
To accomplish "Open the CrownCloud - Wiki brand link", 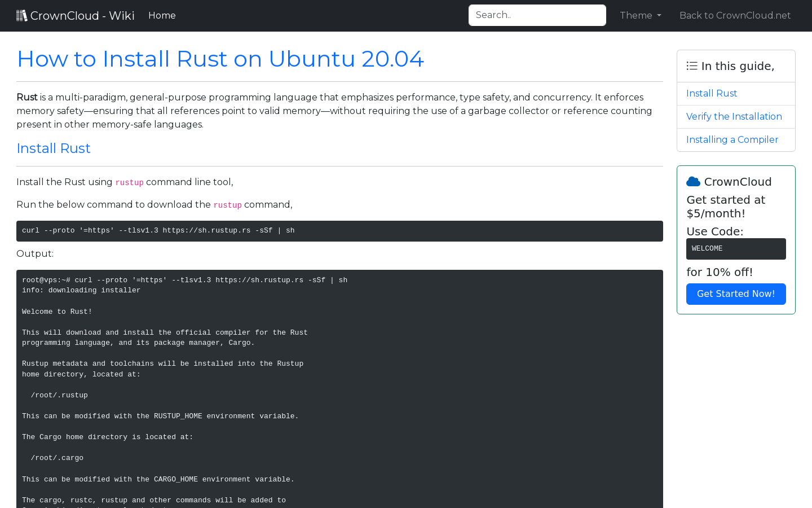I will (76, 16).
